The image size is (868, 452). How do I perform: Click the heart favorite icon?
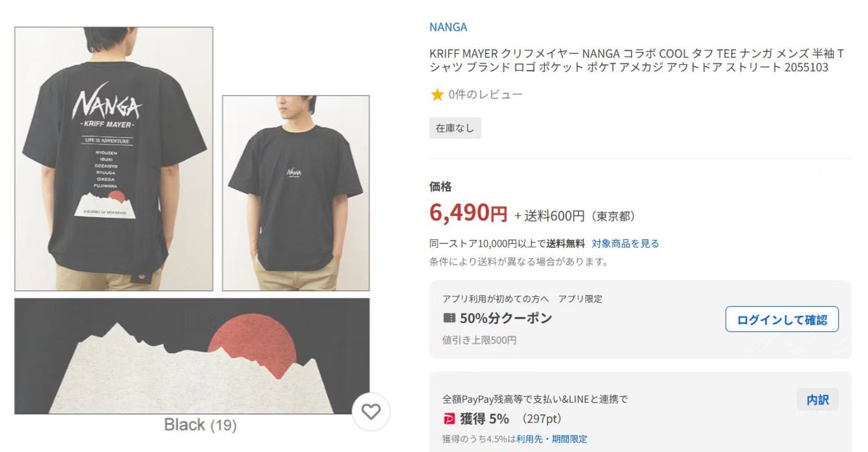click(x=371, y=412)
